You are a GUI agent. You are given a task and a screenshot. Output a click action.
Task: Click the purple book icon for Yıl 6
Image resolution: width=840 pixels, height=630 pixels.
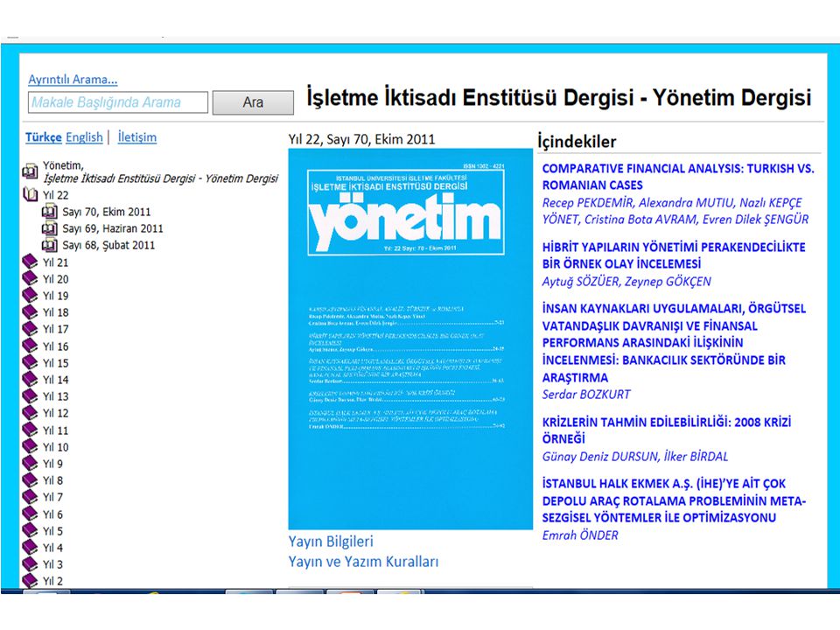point(30,514)
